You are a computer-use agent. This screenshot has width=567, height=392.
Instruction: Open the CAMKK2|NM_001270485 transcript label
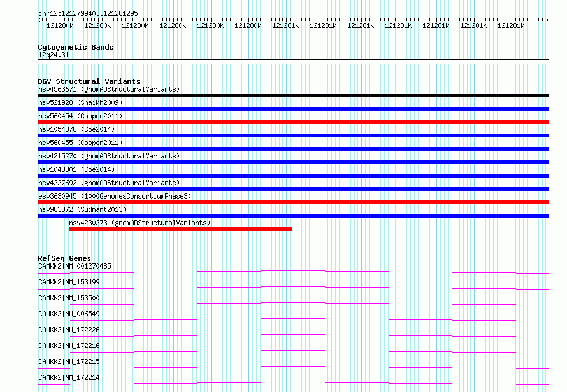pos(75,266)
